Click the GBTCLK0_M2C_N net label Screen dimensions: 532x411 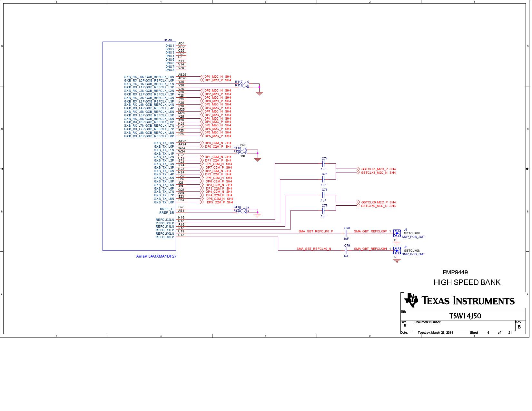pos(374,206)
